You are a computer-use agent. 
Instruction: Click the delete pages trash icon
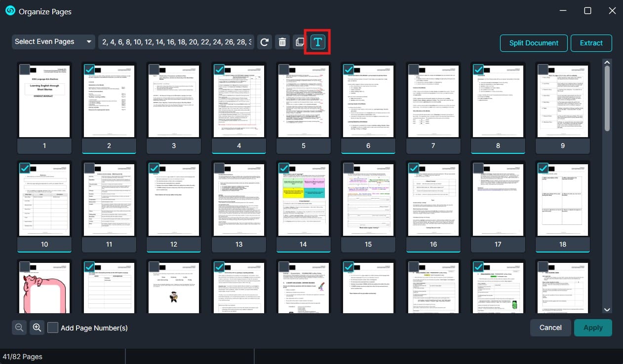click(282, 42)
